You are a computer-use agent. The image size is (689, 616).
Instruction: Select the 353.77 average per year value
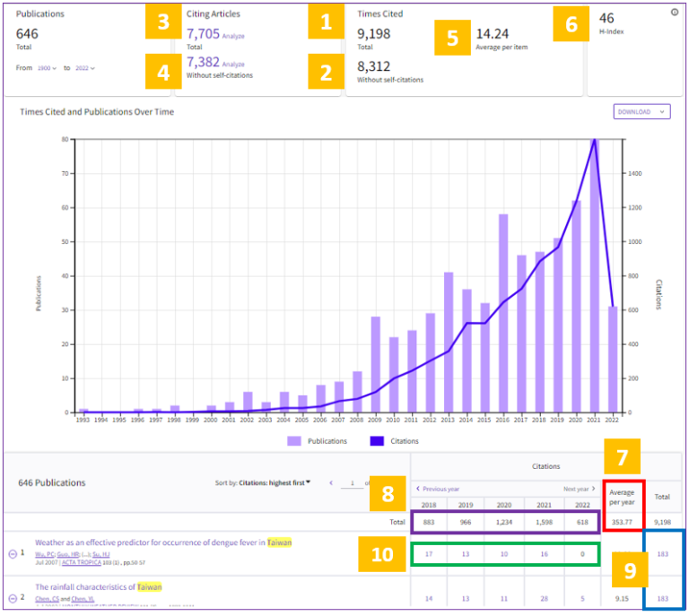622,522
